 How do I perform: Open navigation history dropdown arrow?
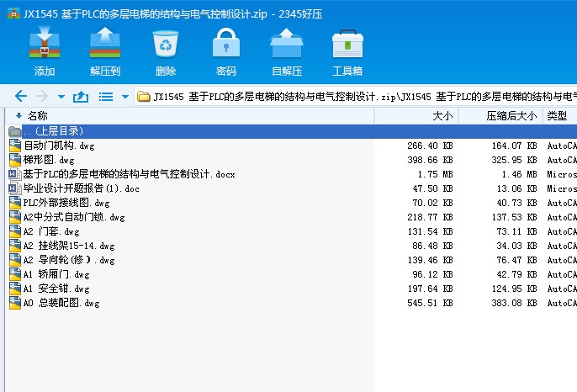point(61,97)
